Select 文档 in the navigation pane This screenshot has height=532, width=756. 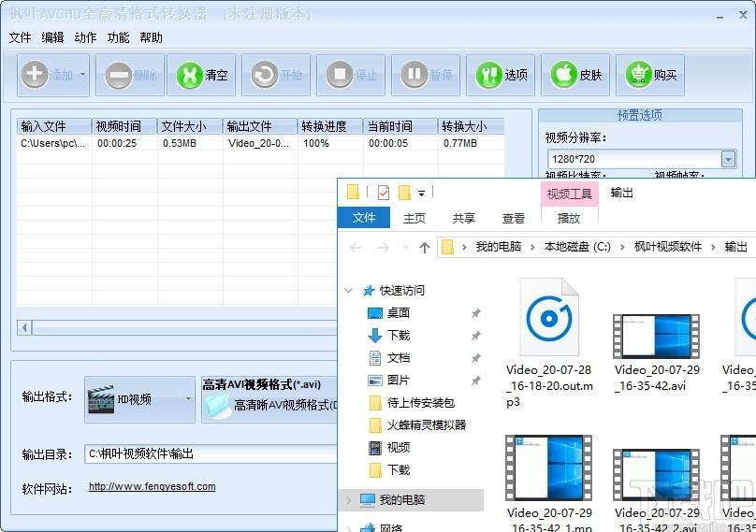[399, 357]
